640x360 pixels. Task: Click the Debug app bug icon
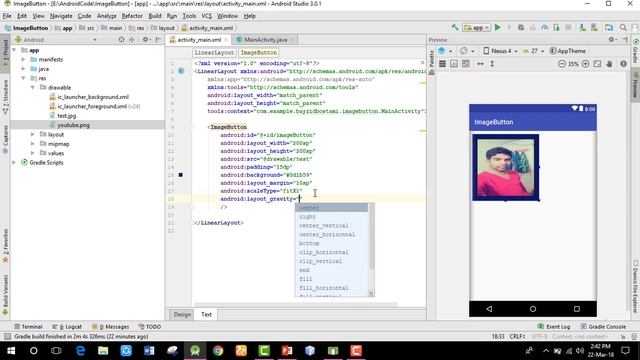point(521,27)
